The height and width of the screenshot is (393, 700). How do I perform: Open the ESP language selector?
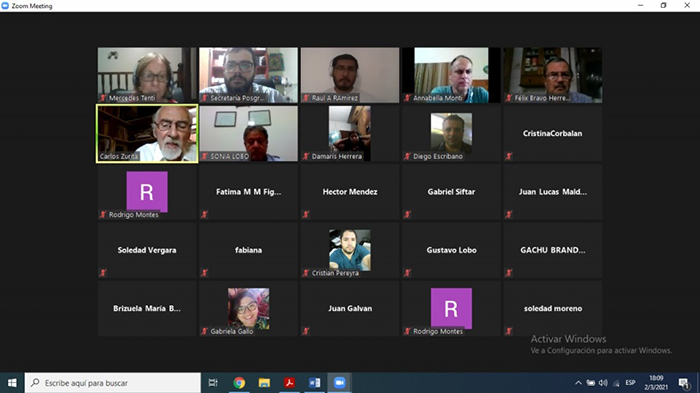pyautogui.click(x=630, y=383)
